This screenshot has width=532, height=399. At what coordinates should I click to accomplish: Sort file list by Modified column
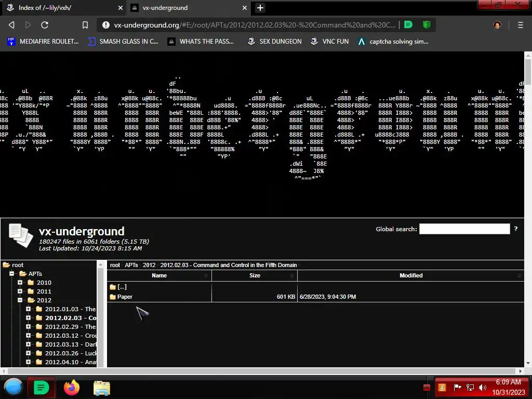coord(411,275)
